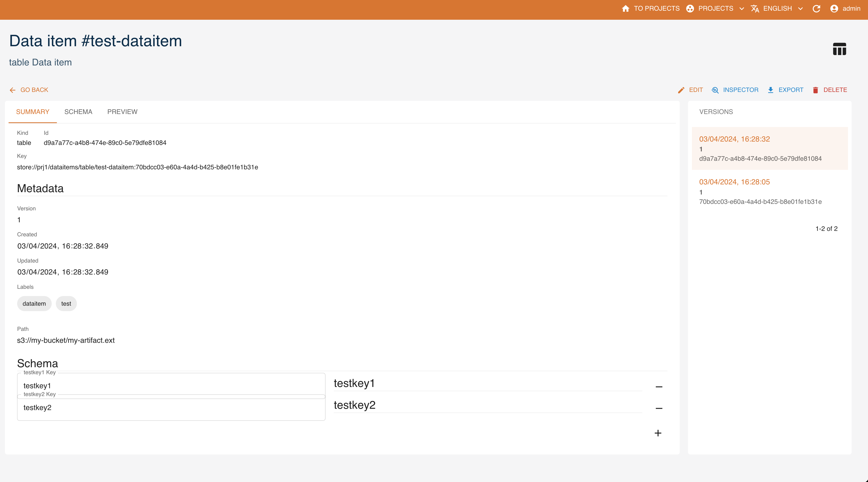
Task: Click the Updated timestamp value
Action: click(x=63, y=272)
